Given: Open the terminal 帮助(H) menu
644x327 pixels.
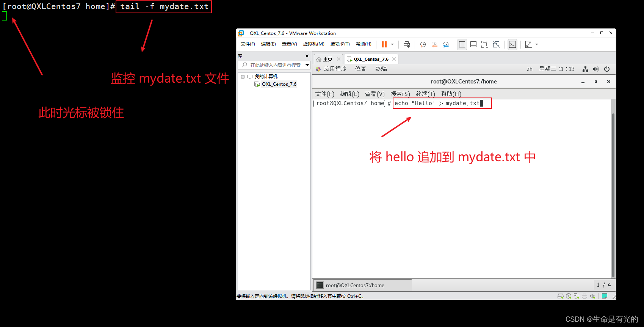Looking at the screenshot, I should (451, 94).
